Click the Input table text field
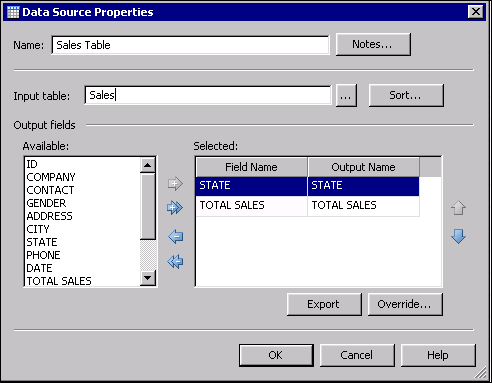This screenshot has height=383, width=492. click(x=208, y=95)
